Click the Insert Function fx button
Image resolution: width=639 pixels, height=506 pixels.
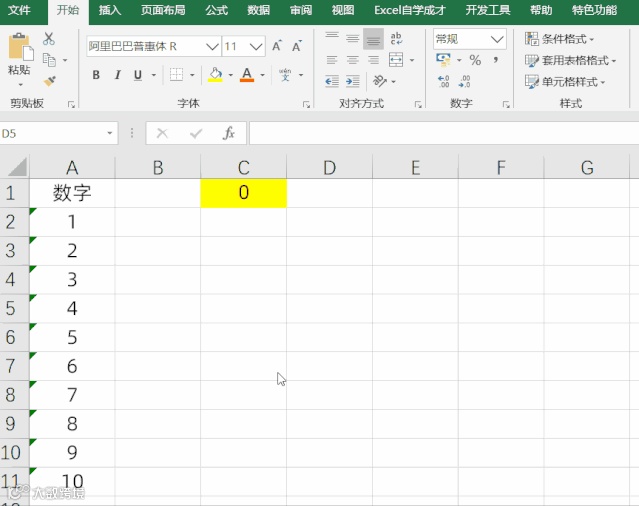[229, 133]
